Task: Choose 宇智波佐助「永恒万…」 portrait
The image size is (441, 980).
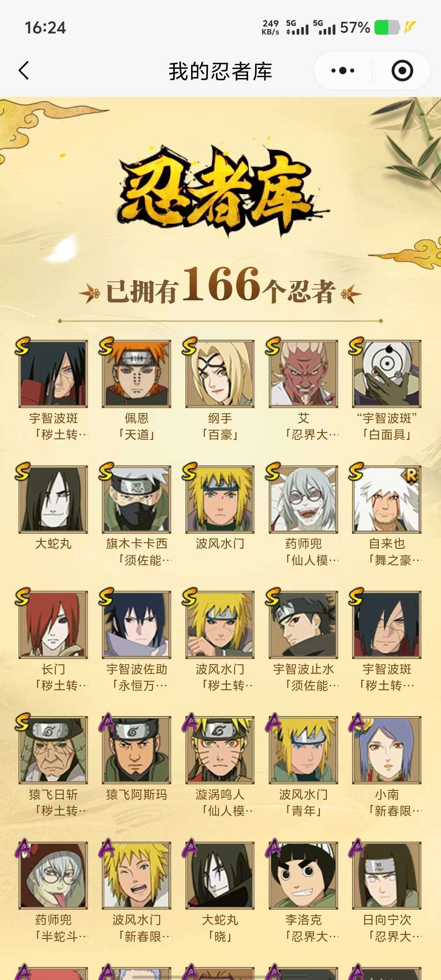Action: (x=136, y=625)
